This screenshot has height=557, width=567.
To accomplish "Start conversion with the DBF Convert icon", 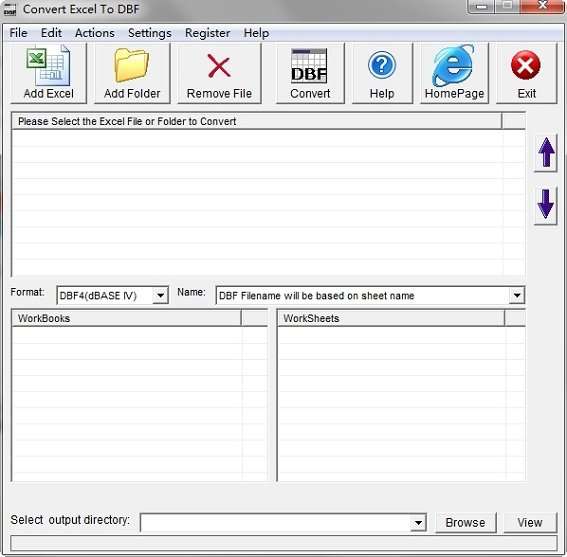I will (309, 66).
